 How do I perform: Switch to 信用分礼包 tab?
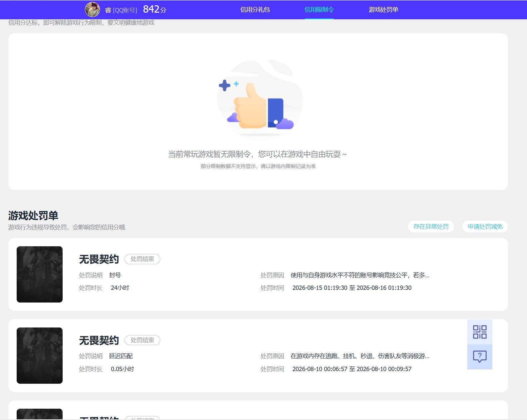coord(255,10)
